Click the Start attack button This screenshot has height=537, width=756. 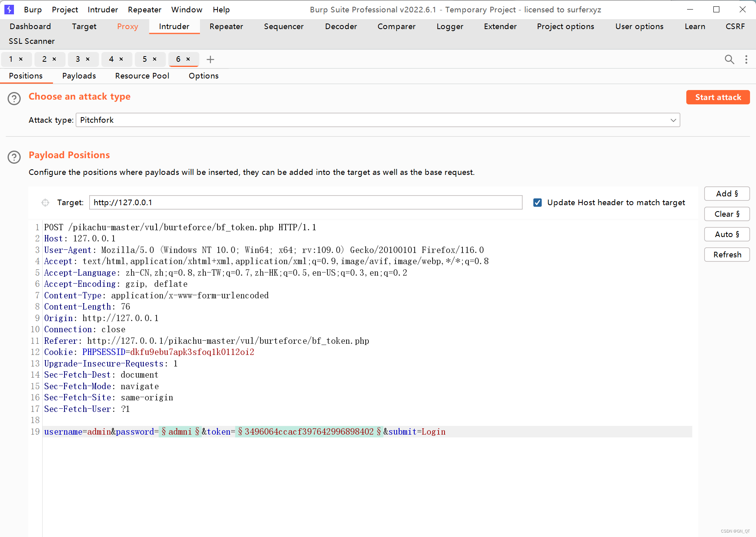(x=718, y=97)
